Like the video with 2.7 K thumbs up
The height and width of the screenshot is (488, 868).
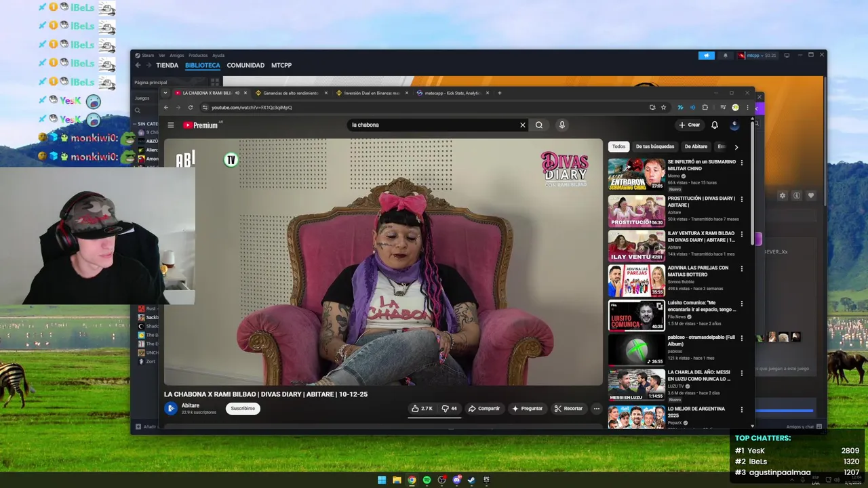click(422, 409)
